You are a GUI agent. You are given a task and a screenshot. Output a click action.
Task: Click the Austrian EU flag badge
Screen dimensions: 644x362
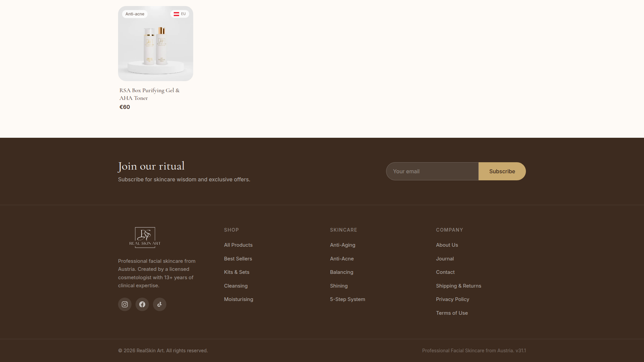179,14
